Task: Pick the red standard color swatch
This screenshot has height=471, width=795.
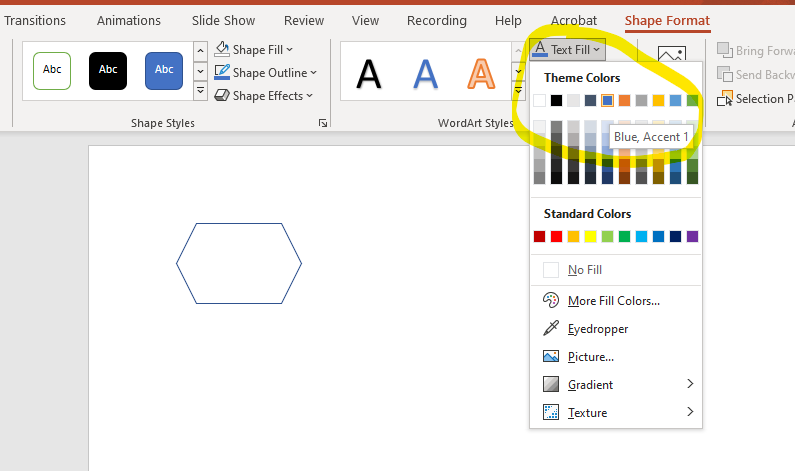Action: 556,237
